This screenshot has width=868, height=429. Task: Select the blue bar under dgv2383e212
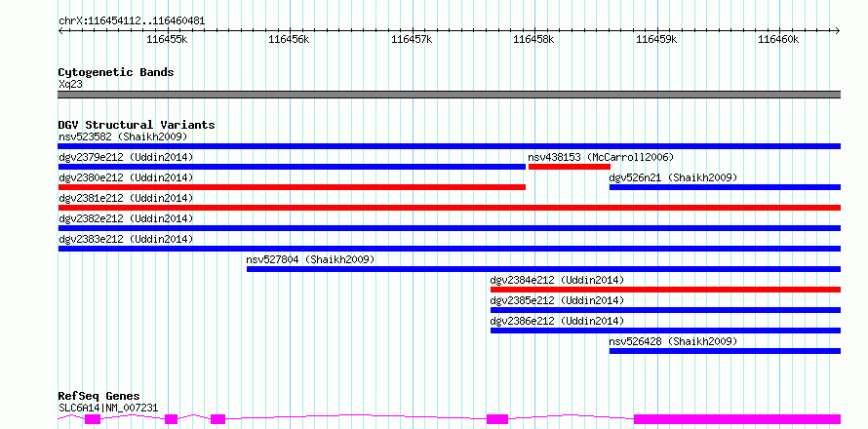point(450,249)
